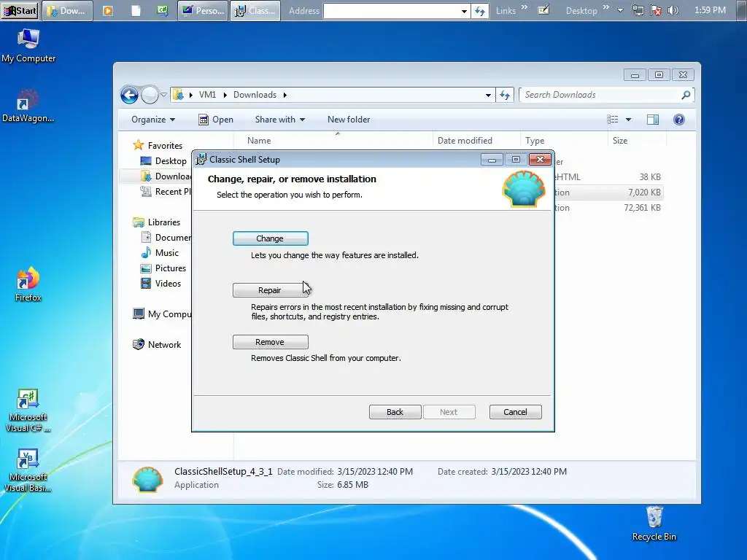Go Back in the setup wizard
This screenshot has height=560, width=747.
395,412
